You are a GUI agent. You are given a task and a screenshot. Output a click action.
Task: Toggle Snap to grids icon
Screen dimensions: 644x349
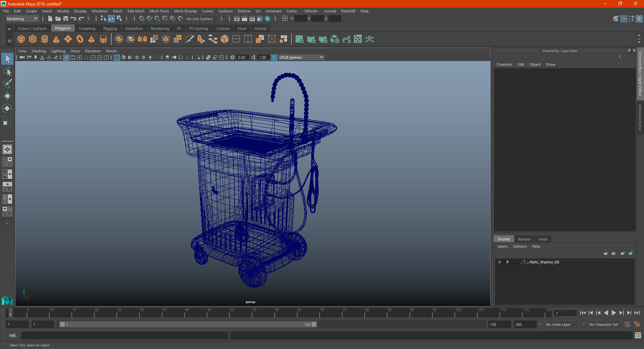tap(142, 19)
